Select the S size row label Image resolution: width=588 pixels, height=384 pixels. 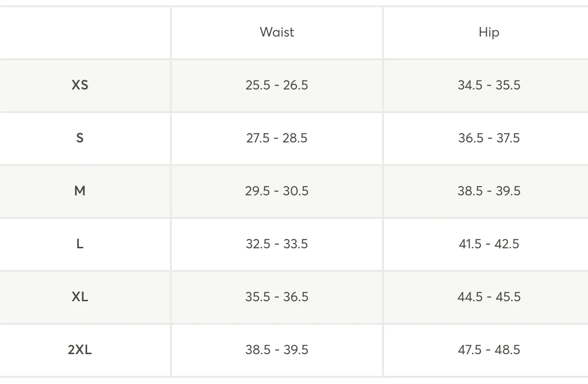(x=80, y=138)
